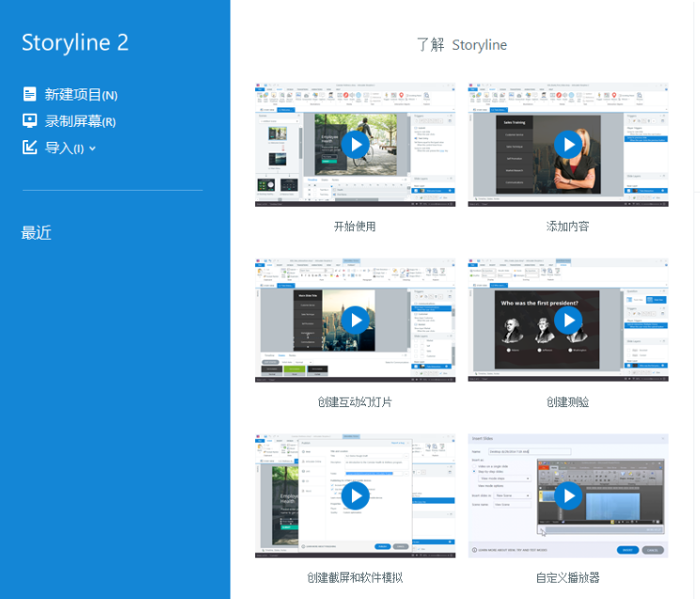Click the 自定义播放器 caption text
The height and width of the screenshot is (599, 700).
click(567, 577)
